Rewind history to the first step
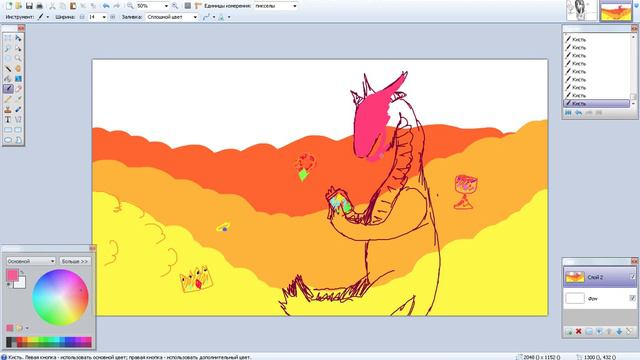 pyautogui.click(x=568, y=113)
